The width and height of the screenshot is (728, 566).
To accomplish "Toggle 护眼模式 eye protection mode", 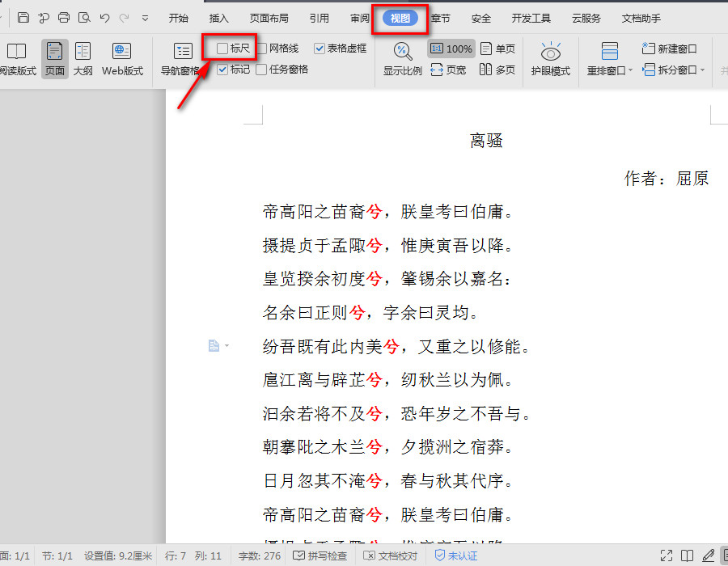I will (551, 59).
